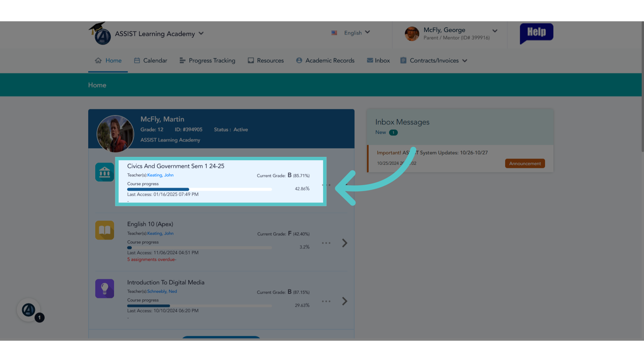Open the Calendar tab
The image size is (644, 362).
(x=150, y=61)
